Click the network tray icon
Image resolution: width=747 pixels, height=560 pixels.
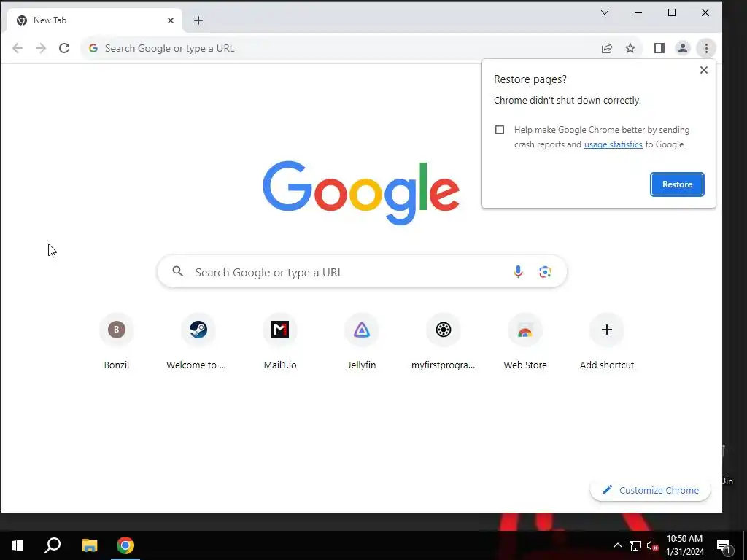[x=635, y=545]
